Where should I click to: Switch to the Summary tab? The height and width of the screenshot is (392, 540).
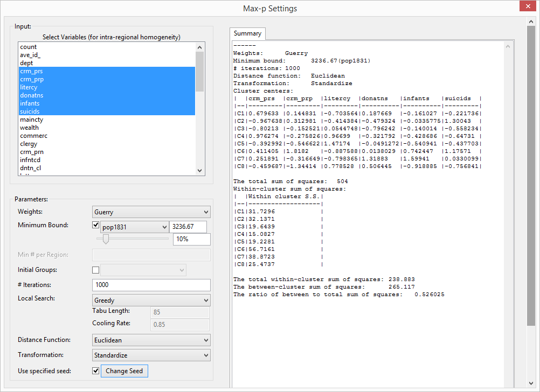(247, 33)
